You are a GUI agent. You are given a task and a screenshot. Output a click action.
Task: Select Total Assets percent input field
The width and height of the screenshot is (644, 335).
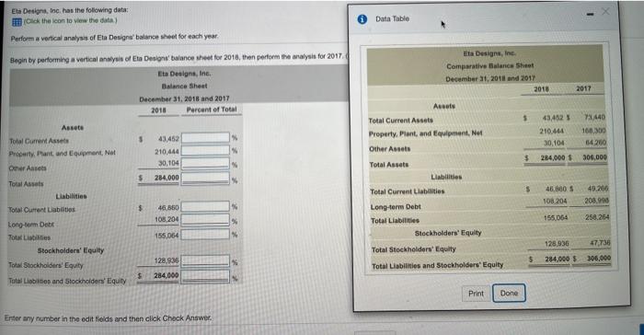(x=205, y=179)
